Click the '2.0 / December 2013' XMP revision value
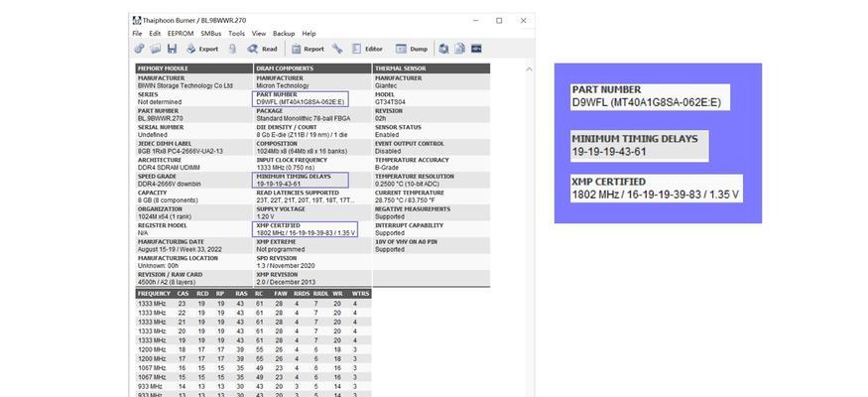The height and width of the screenshot is (397, 868). [x=285, y=283]
